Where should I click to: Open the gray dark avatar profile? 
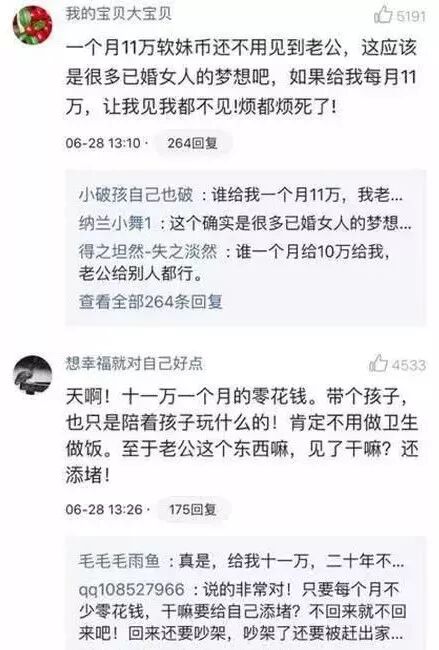coord(32,375)
